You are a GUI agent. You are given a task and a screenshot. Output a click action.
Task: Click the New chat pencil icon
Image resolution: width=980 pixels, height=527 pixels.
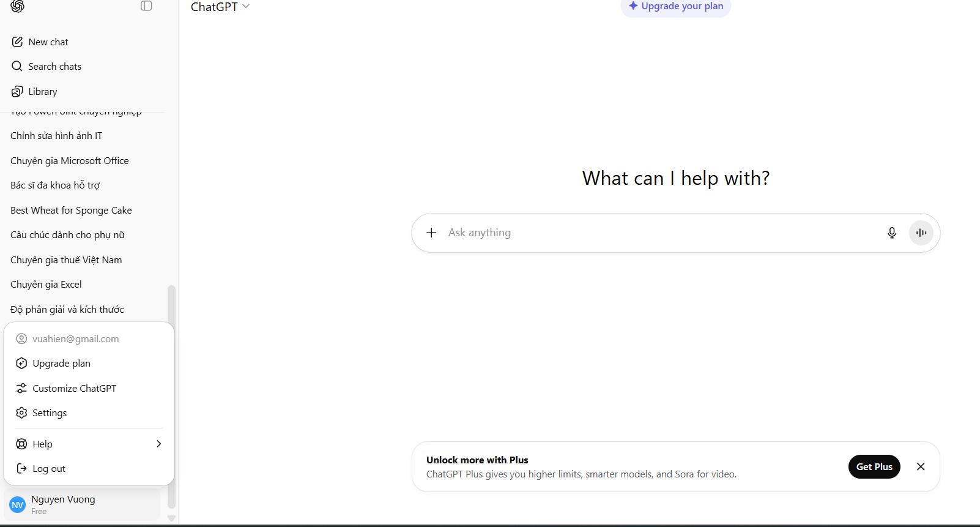click(x=17, y=42)
